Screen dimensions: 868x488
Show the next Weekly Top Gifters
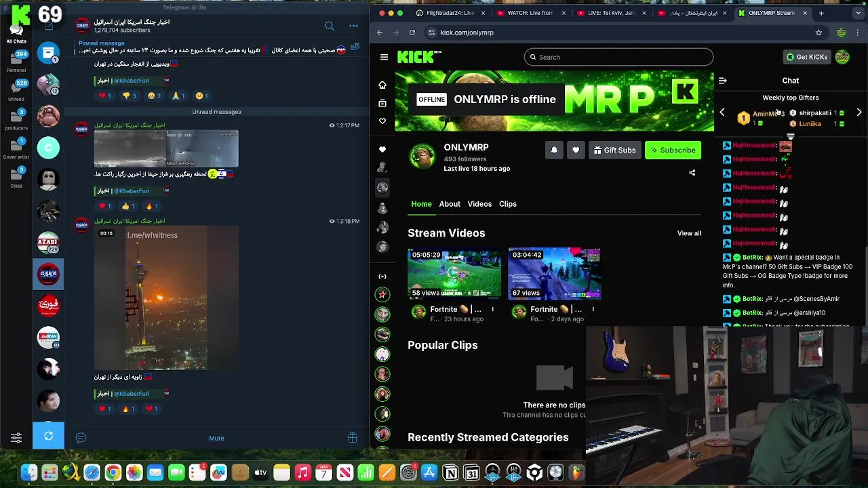click(859, 113)
